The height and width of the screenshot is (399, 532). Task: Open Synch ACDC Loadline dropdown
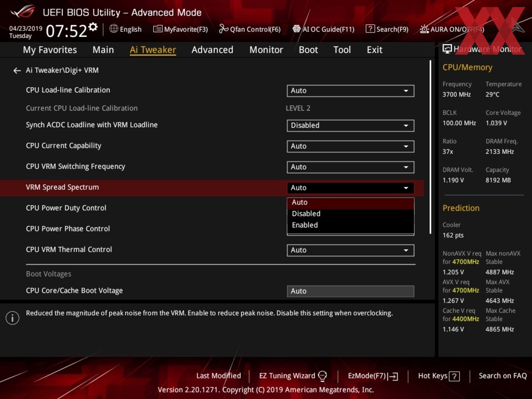coord(350,126)
